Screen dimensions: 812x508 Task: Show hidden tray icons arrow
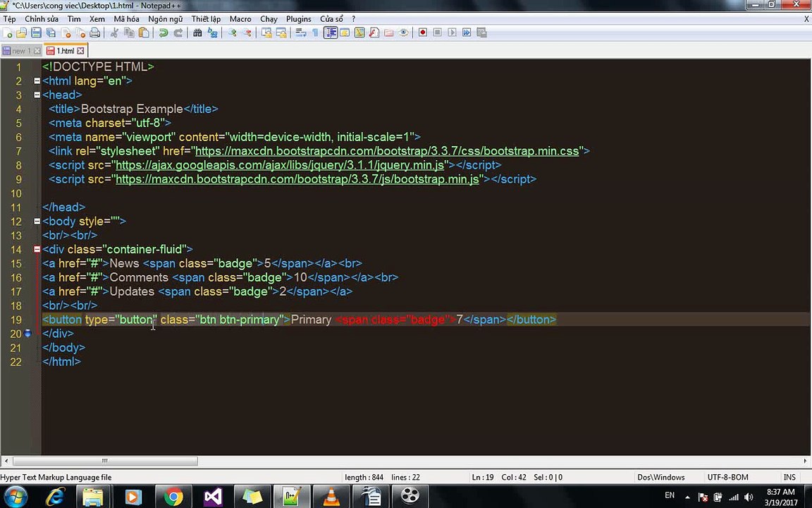pyautogui.click(x=687, y=497)
